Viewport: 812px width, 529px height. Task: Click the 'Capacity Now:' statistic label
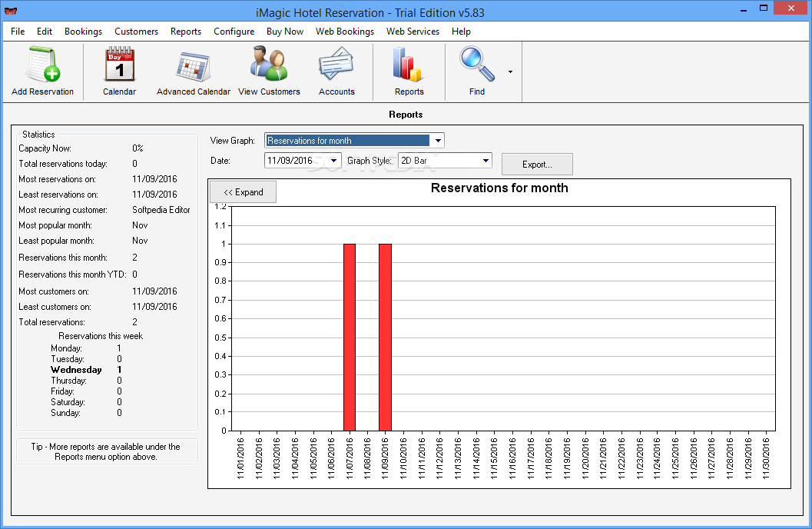[x=45, y=148]
